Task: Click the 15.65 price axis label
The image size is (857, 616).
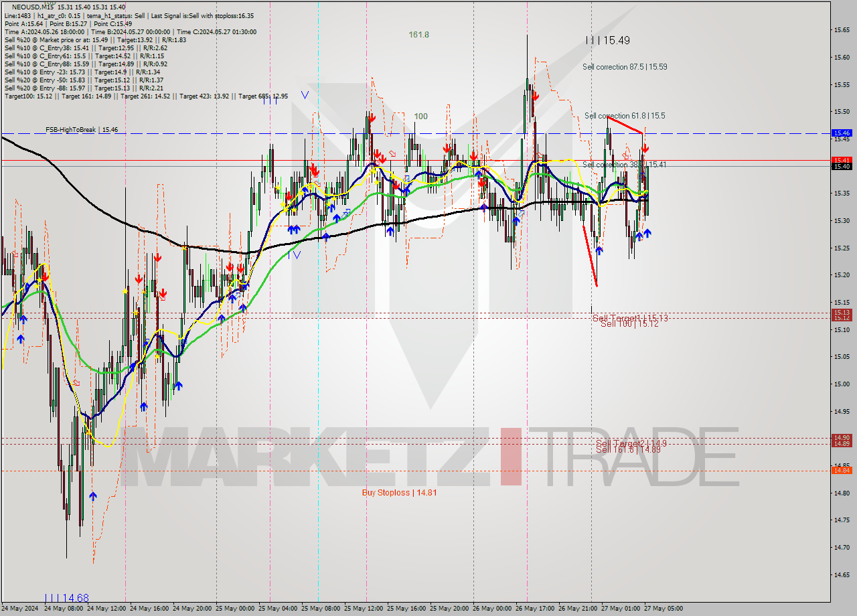Action: [x=842, y=30]
